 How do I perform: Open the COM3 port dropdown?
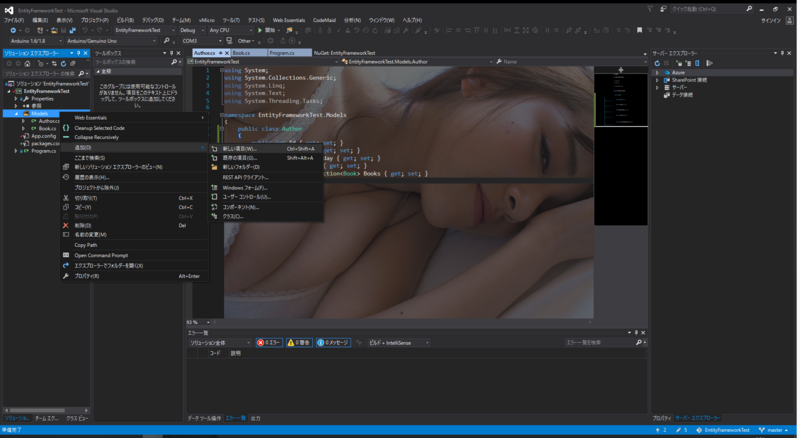tap(202, 41)
